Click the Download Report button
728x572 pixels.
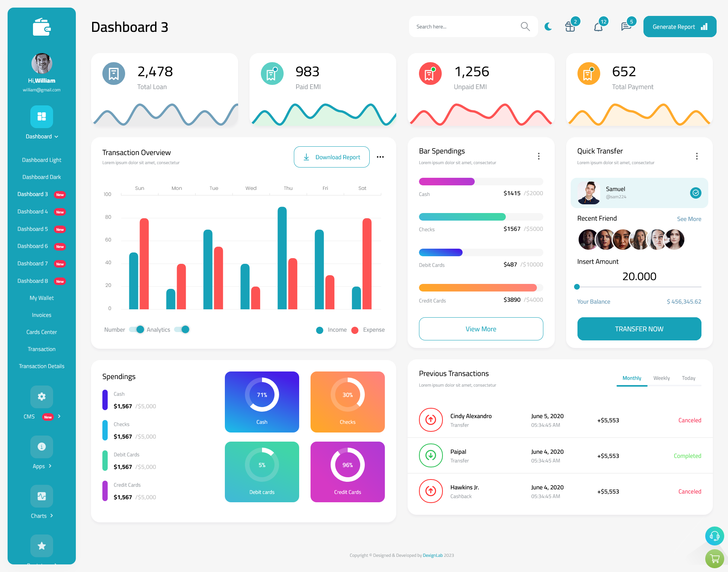click(331, 157)
